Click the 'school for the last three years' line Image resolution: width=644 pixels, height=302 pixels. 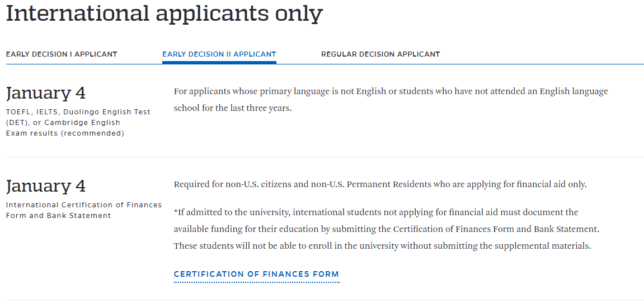point(233,108)
